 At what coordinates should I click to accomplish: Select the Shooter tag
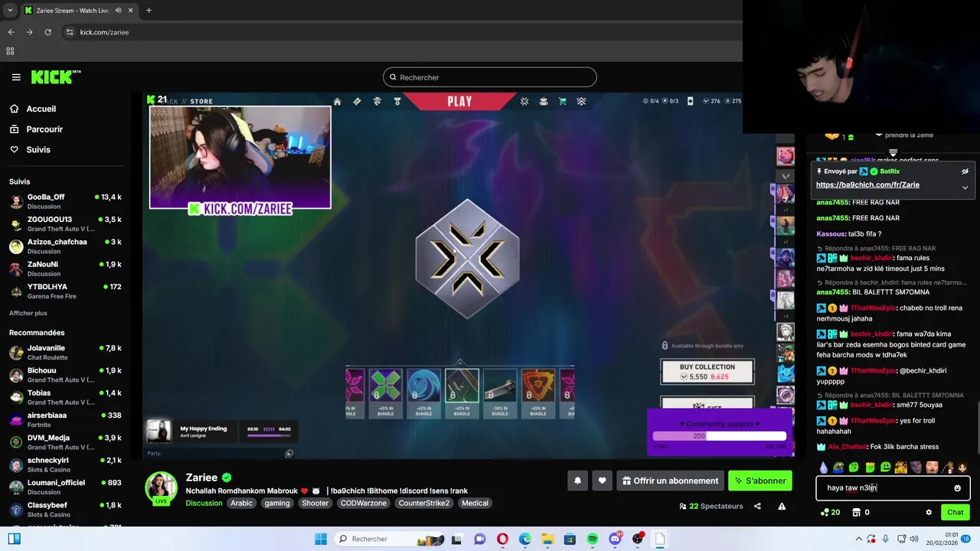(x=315, y=503)
